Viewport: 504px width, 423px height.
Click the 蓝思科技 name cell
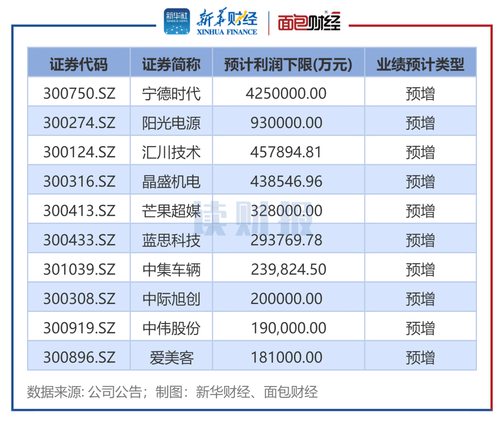(171, 240)
